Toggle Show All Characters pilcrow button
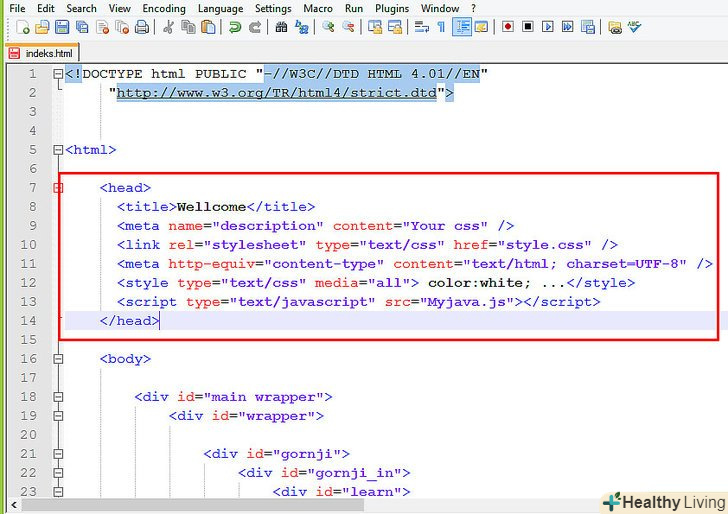The width and height of the screenshot is (728, 514). 441,27
